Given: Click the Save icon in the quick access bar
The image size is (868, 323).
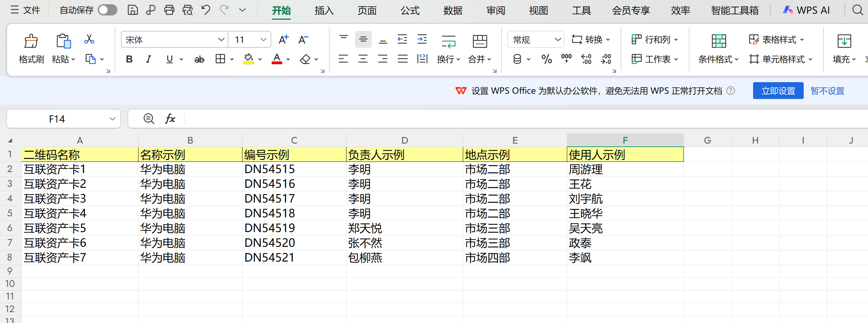Looking at the screenshot, I should 132,10.
